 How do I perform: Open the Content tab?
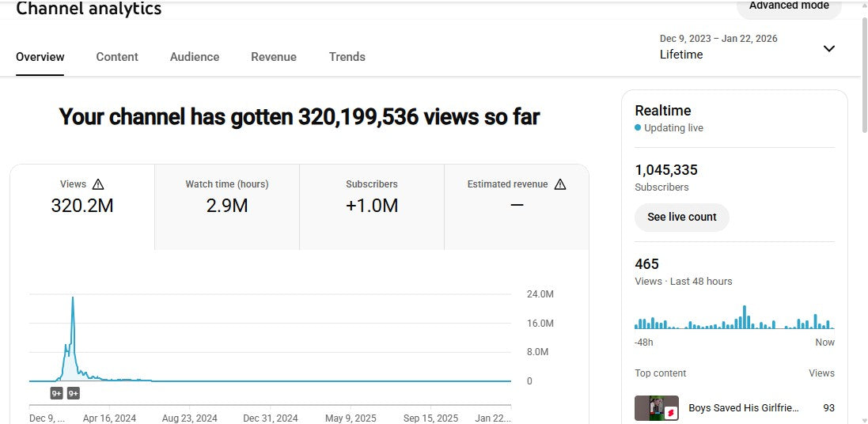coord(117,57)
